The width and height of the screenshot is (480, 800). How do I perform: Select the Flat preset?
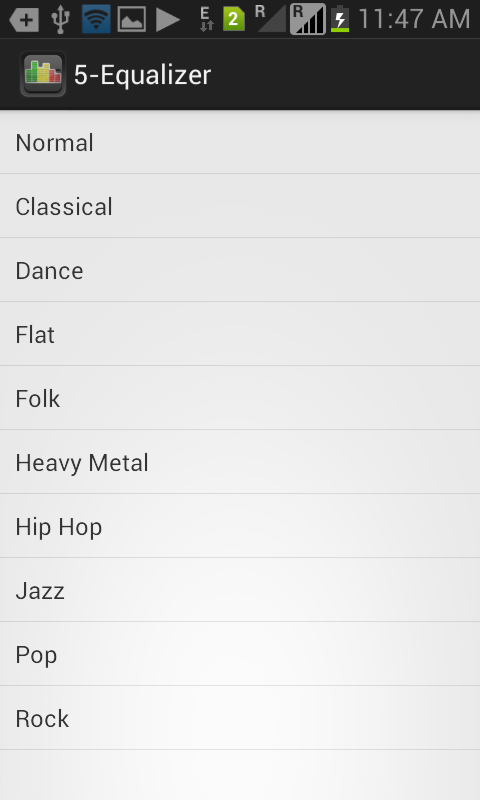(240, 334)
